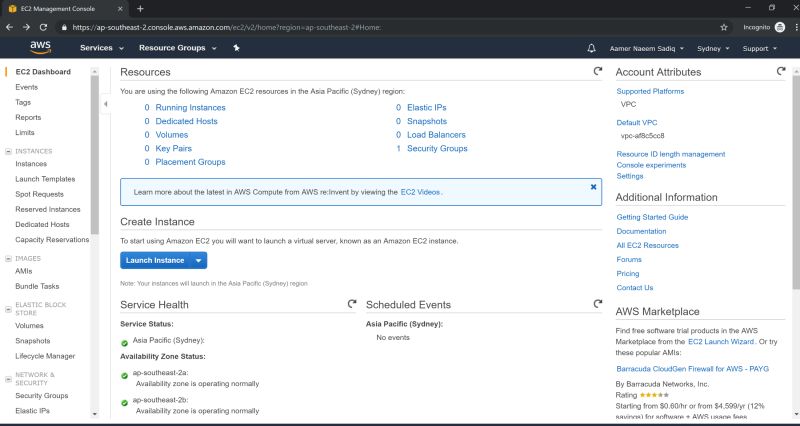The image size is (800, 426).
Task: Open Resource ID length management link
Action: [x=670, y=154]
